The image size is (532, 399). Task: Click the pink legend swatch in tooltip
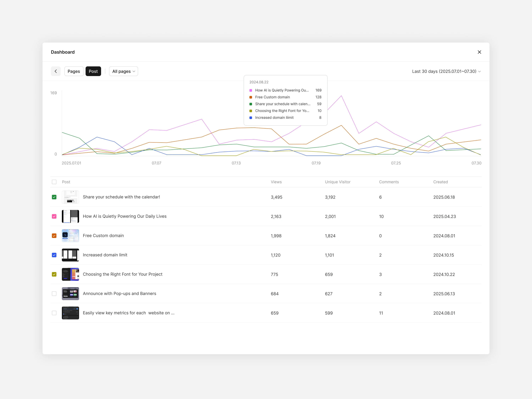tap(251, 90)
